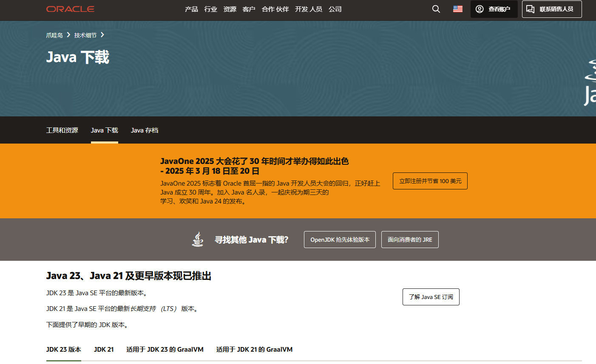Click the account person icon in 查看账户

(480, 9)
